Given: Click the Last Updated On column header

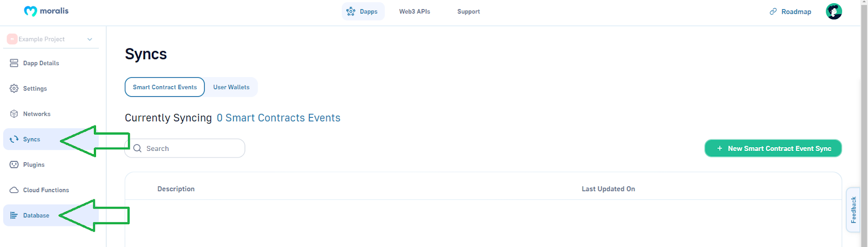Looking at the screenshot, I should click(608, 189).
